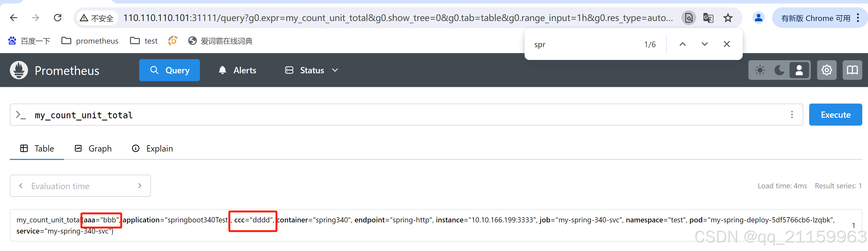Bookmark this page with star icon
Viewport: 868px width, 251px height.
[x=728, y=18]
